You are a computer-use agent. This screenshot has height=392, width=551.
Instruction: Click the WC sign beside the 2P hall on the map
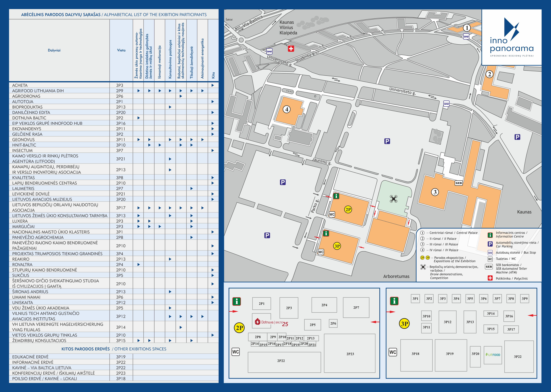tap(332, 214)
